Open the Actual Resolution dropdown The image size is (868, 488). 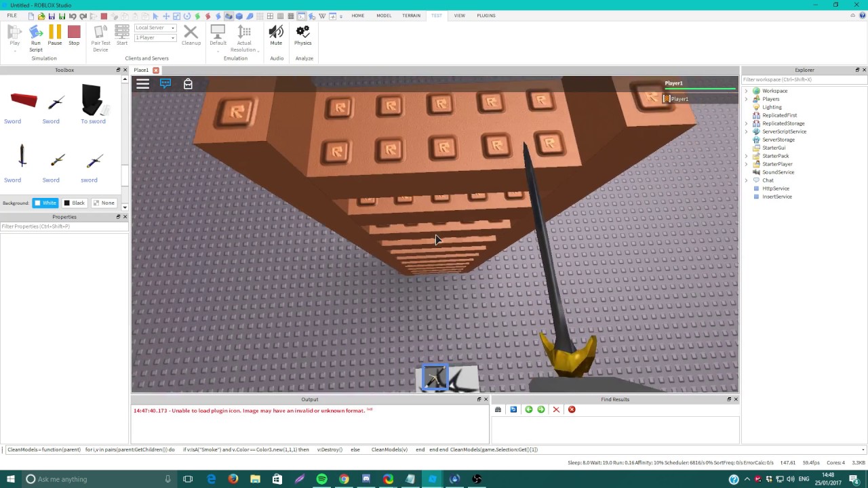pos(244,38)
